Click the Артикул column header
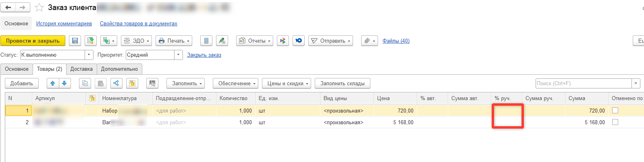The width and height of the screenshot is (644, 162). coord(58,98)
